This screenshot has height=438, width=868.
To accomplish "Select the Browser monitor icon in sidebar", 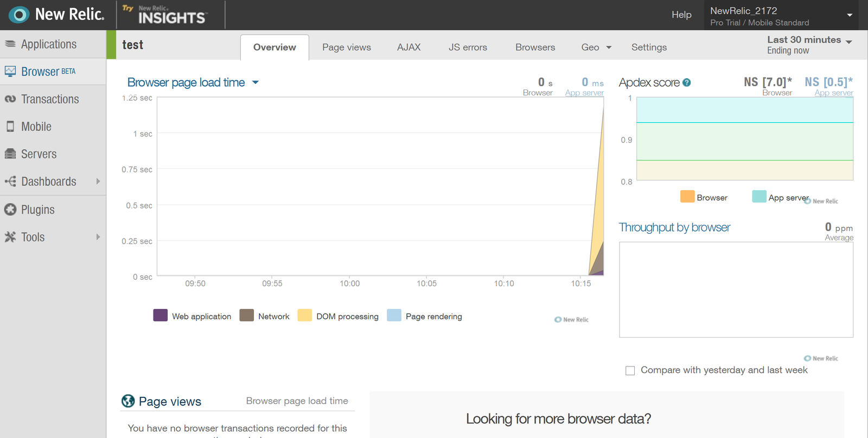I will coord(10,71).
